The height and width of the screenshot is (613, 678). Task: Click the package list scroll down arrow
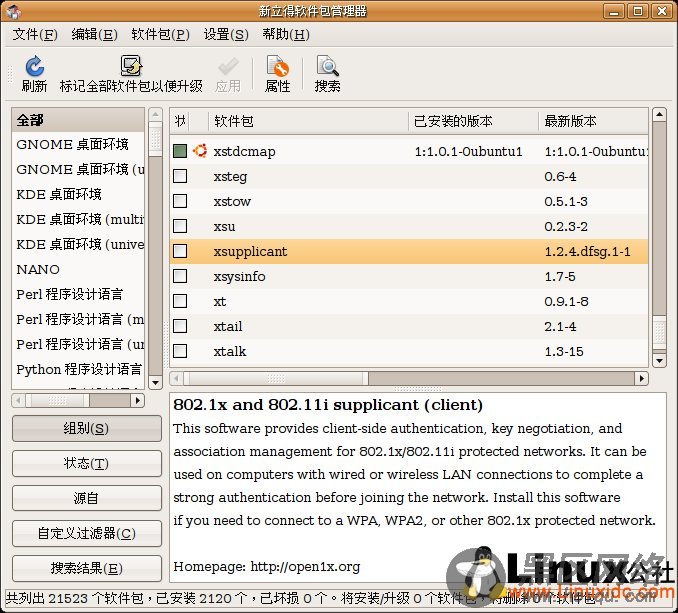(x=659, y=360)
